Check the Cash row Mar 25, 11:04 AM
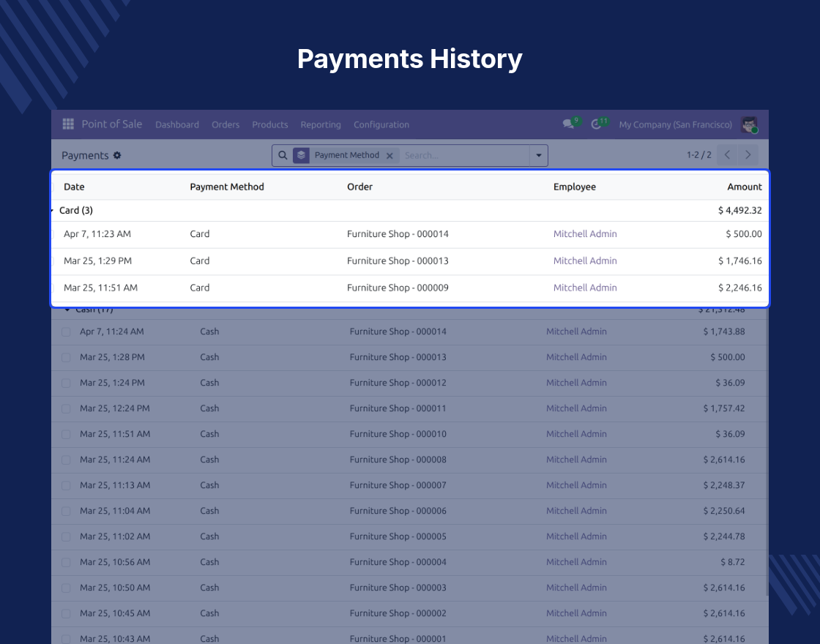820x644 pixels. tap(66, 512)
